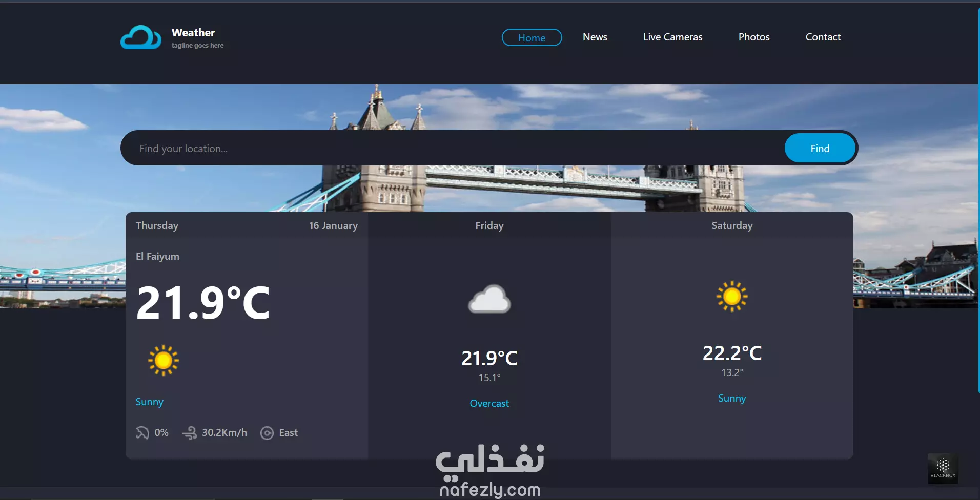Click the Overcast condition text
980x500 pixels.
[x=489, y=403]
